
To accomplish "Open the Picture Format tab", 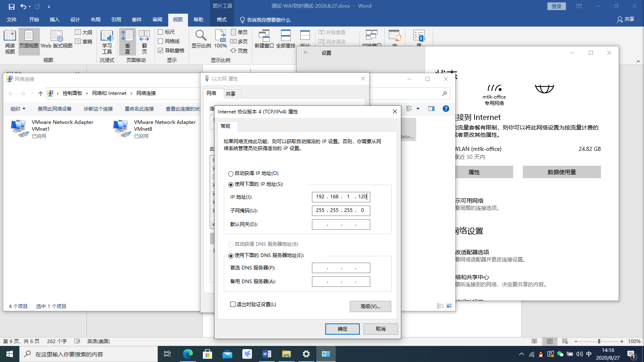I will [x=222, y=20].
